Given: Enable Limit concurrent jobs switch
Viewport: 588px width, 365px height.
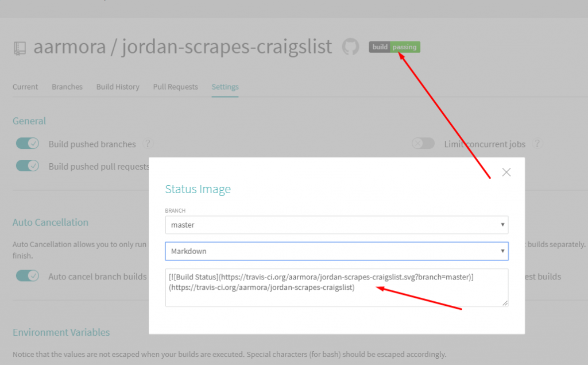Looking at the screenshot, I should (423, 144).
